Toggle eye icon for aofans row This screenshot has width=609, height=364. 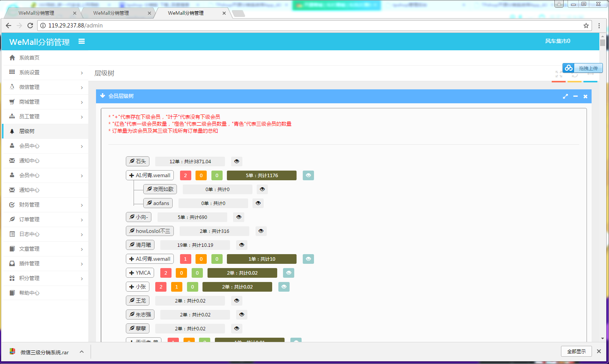(258, 203)
